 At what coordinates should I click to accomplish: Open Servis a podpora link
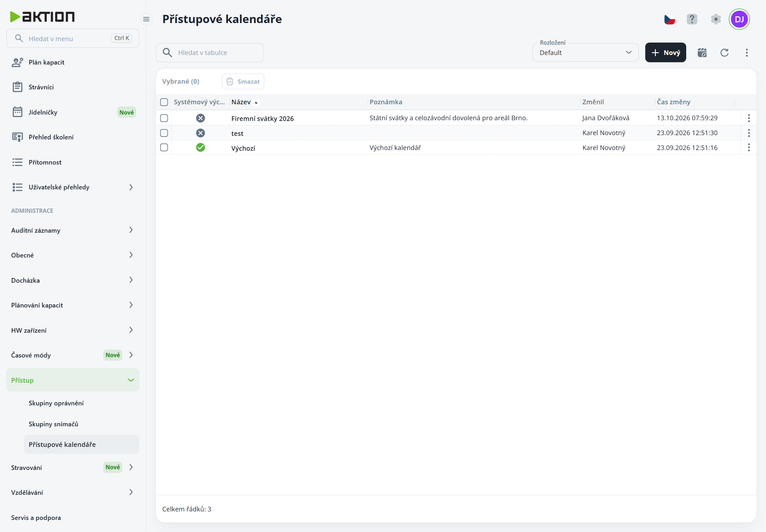[x=73, y=518]
